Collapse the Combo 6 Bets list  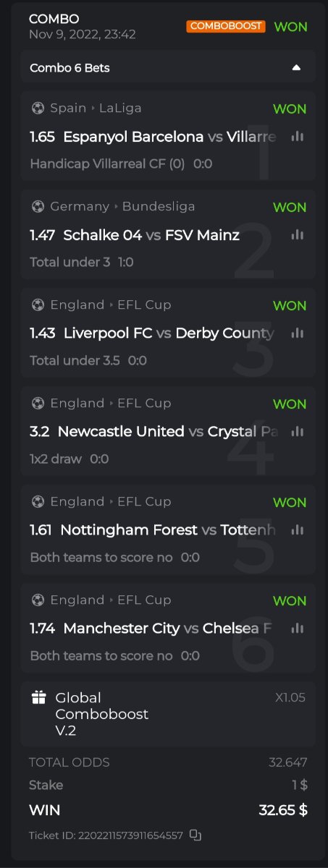295,67
